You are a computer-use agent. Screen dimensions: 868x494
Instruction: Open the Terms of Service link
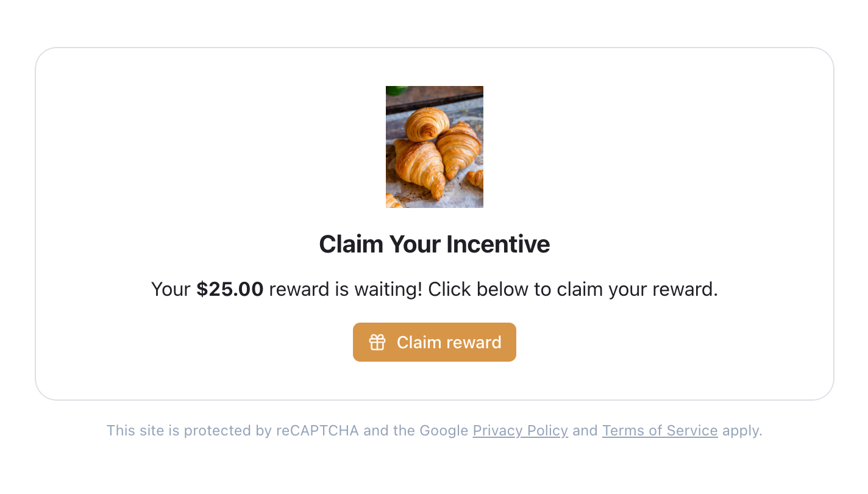[x=660, y=431]
